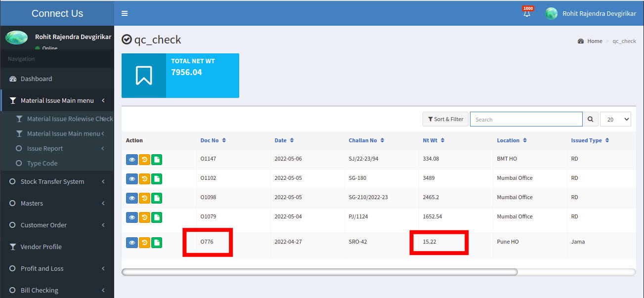The height and width of the screenshot is (298, 644).
Task: Open the rows-per-page dropdown showing 20
Action: coord(615,119)
